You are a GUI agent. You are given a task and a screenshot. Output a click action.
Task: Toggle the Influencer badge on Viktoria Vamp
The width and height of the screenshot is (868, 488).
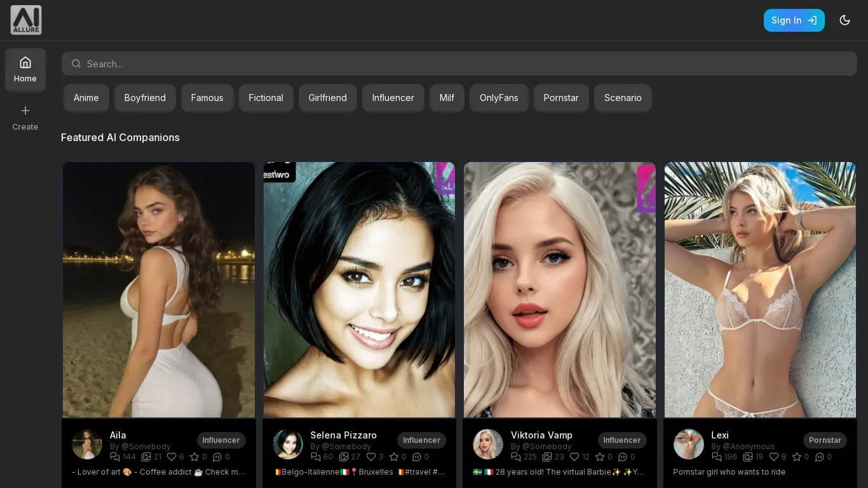(x=621, y=440)
